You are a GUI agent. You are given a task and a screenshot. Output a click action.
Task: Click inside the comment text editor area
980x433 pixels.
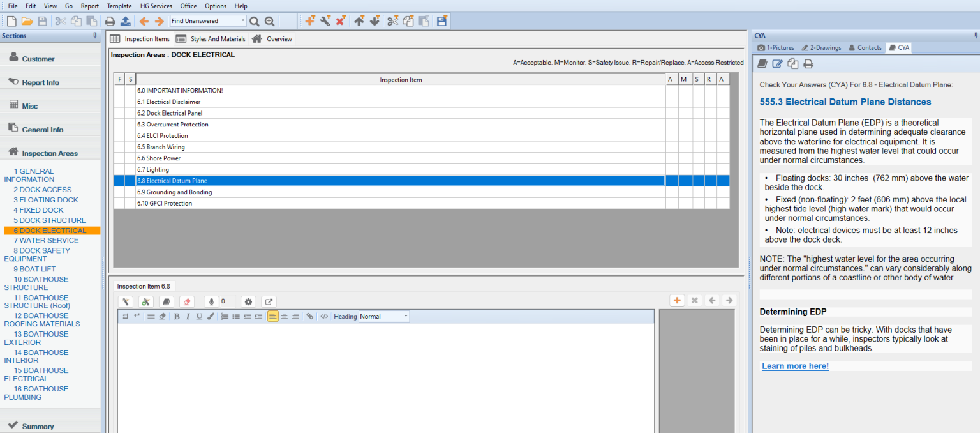tap(385, 377)
